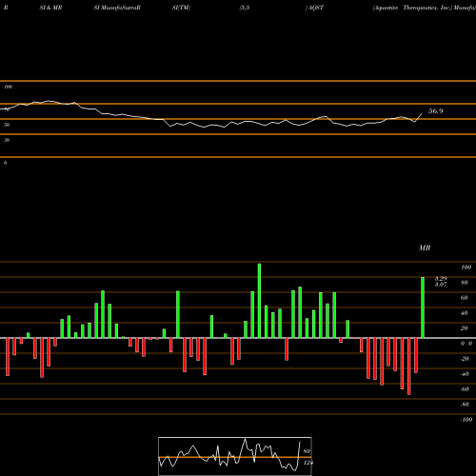Screen dimensions: 476x476
Task: Click the 100 label on MR axis
Action: (x=466, y=268)
